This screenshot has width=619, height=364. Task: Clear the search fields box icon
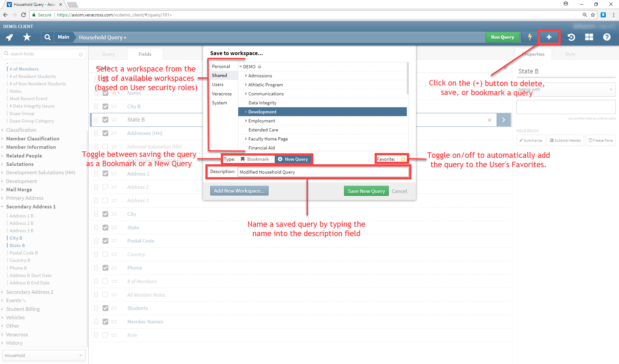[x=81, y=54]
